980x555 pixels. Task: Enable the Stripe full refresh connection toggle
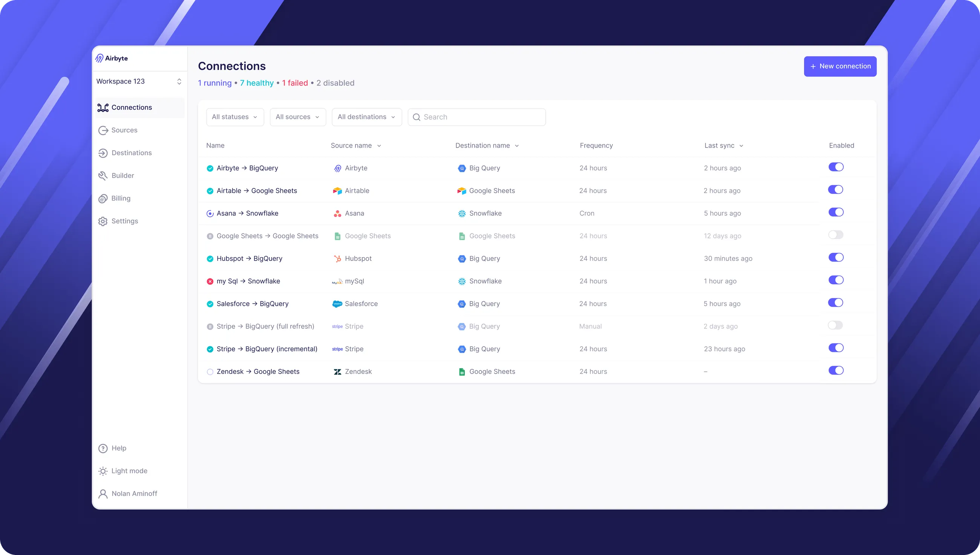pyautogui.click(x=835, y=325)
